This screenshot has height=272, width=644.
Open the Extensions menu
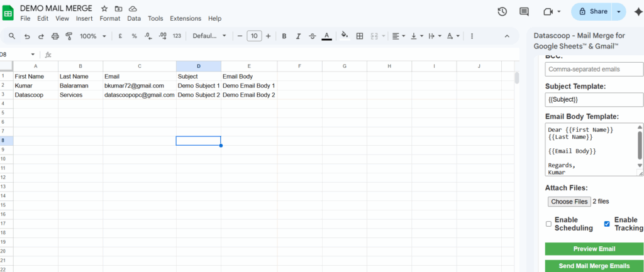(x=186, y=19)
